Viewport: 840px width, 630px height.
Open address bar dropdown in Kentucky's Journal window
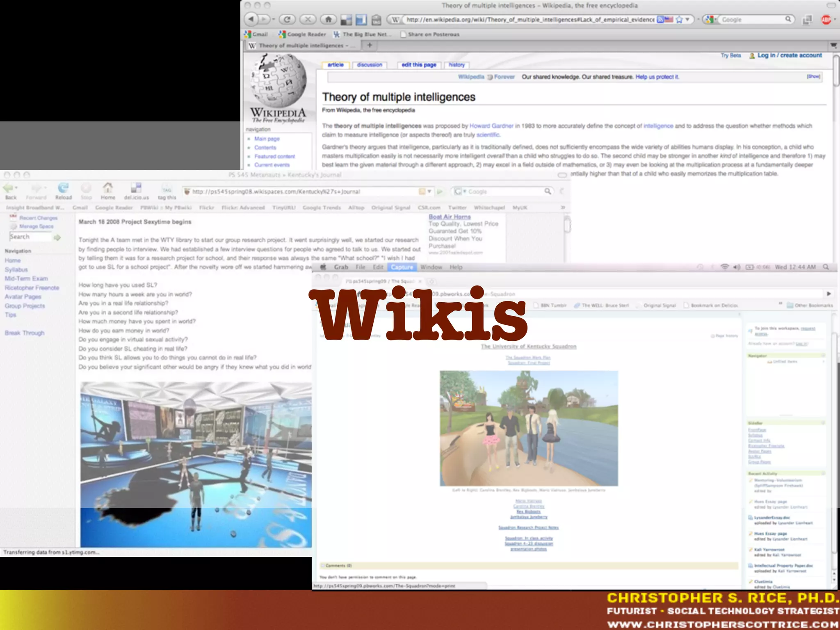click(429, 192)
